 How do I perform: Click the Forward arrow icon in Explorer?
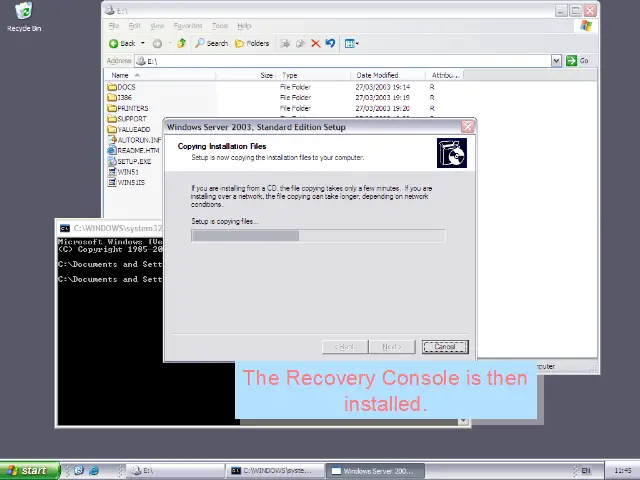[x=157, y=43]
